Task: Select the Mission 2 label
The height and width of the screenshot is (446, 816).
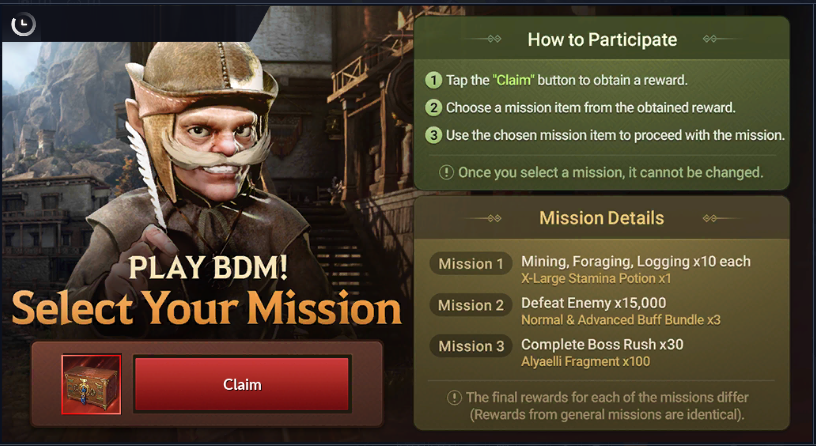Action: (471, 305)
